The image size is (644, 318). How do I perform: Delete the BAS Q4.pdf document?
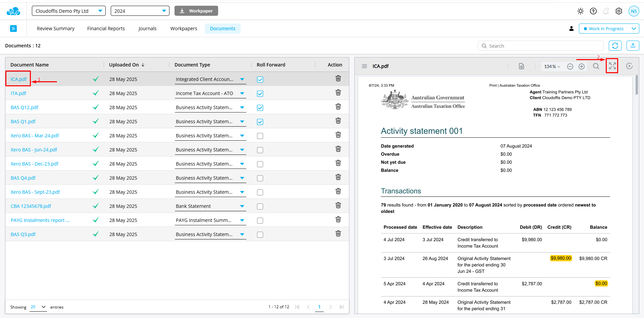tap(338, 177)
